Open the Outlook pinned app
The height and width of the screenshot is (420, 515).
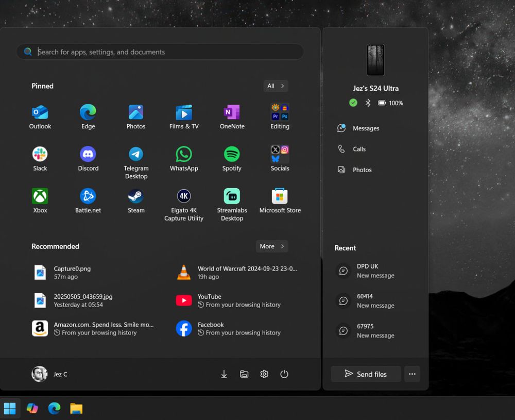(x=40, y=116)
